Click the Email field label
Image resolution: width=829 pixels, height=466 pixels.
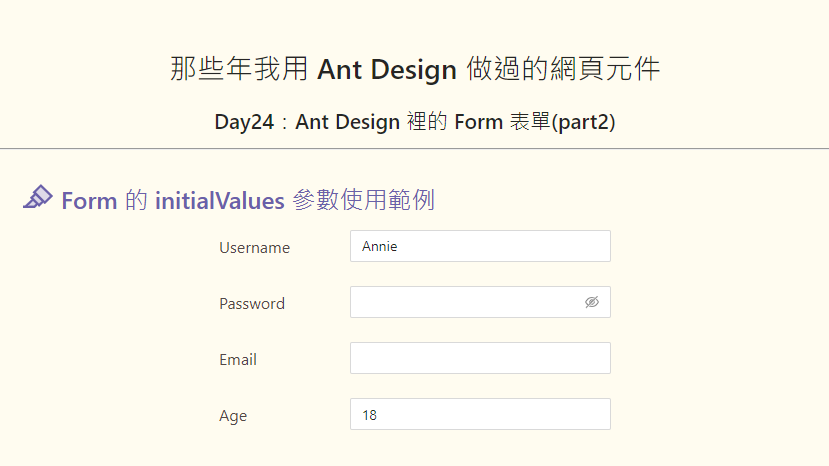pyautogui.click(x=238, y=360)
